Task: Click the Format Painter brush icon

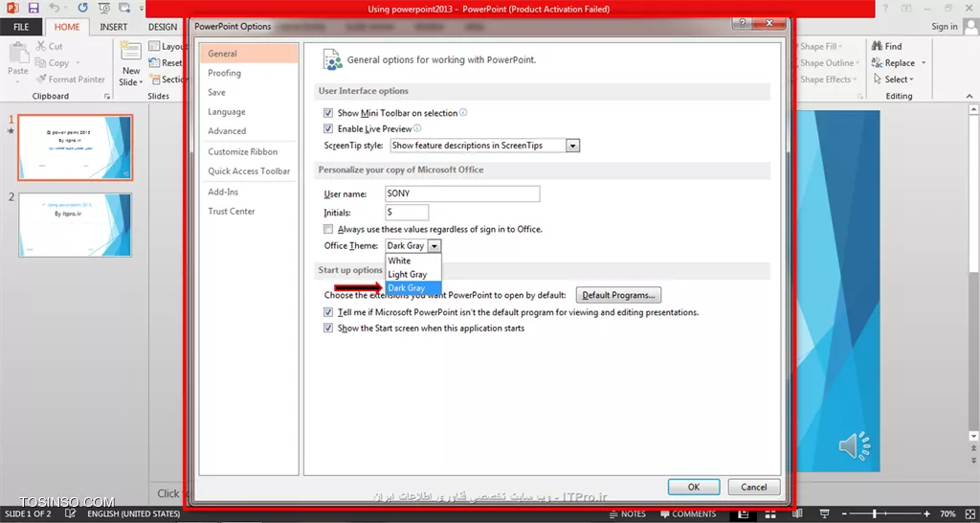Action: tap(40, 80)
